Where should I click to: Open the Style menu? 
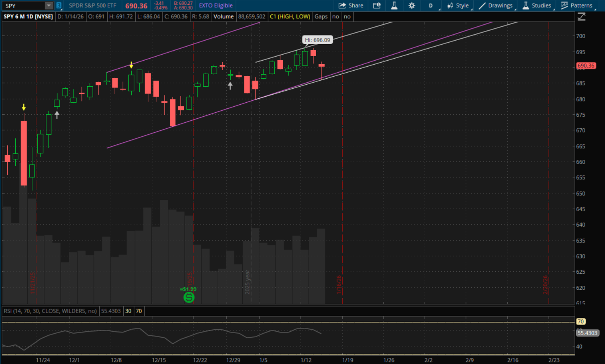point(458,6)
